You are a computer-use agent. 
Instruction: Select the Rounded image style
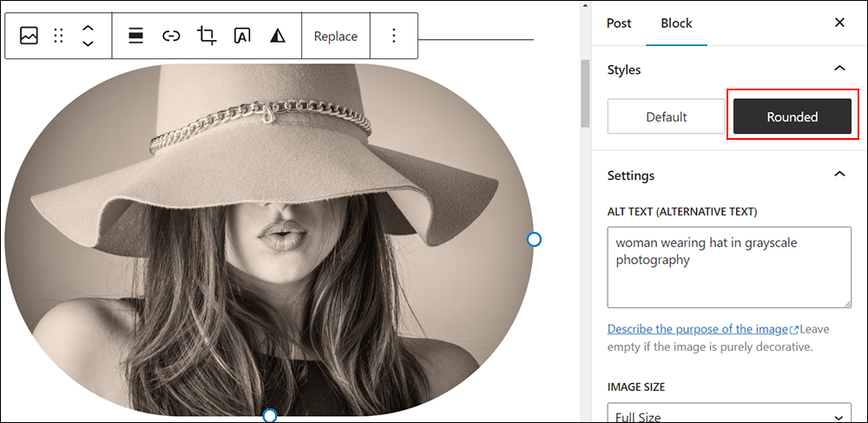(792, 116)
